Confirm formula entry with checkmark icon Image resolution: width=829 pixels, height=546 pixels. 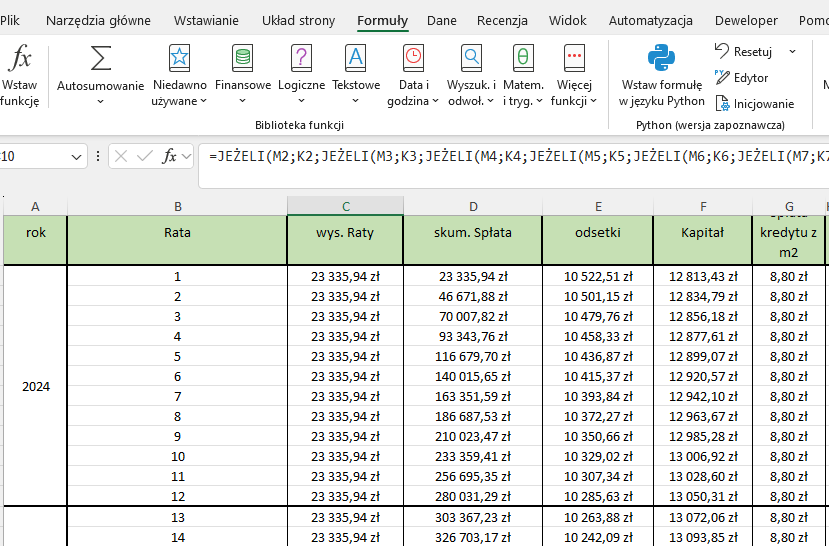click(x=144, y=156)
